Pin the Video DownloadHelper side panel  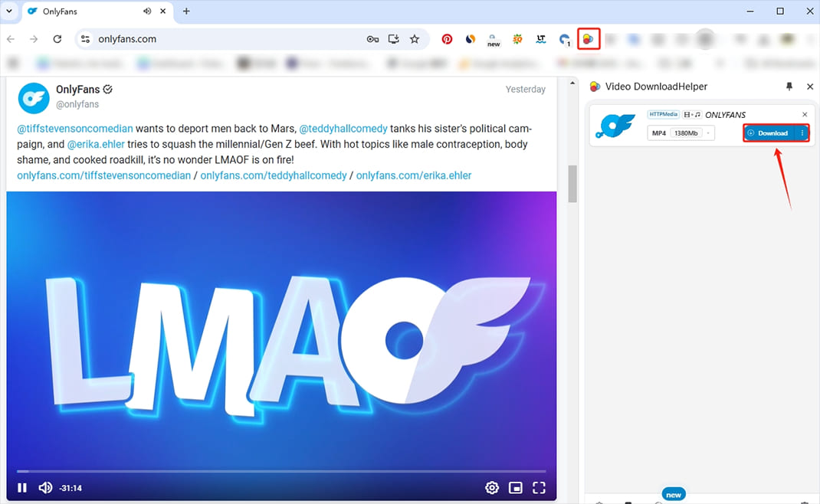click(x=789, y=87)
